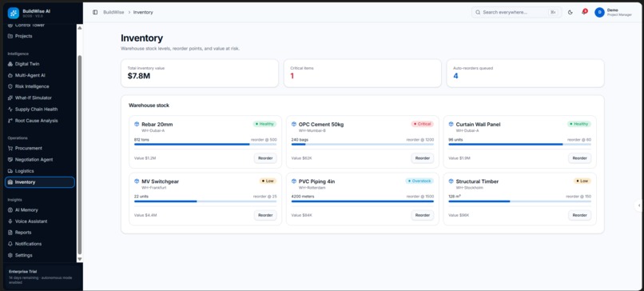Click the Negotiation Agent icon
The height and width of the screenshot is (291, 644).
click(10, 159)
